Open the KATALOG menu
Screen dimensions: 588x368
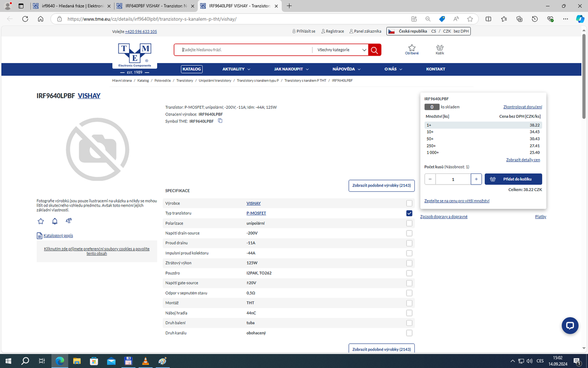click(192, 69)
